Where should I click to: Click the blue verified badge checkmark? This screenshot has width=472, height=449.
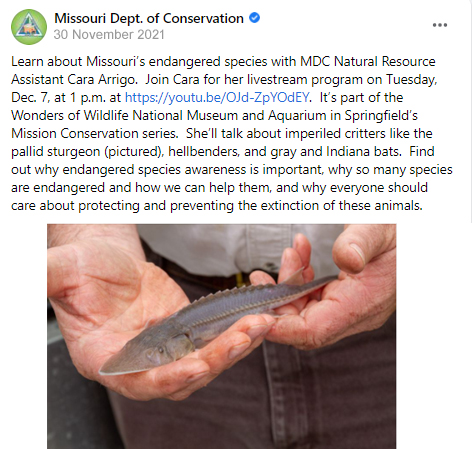click(255, 18)
